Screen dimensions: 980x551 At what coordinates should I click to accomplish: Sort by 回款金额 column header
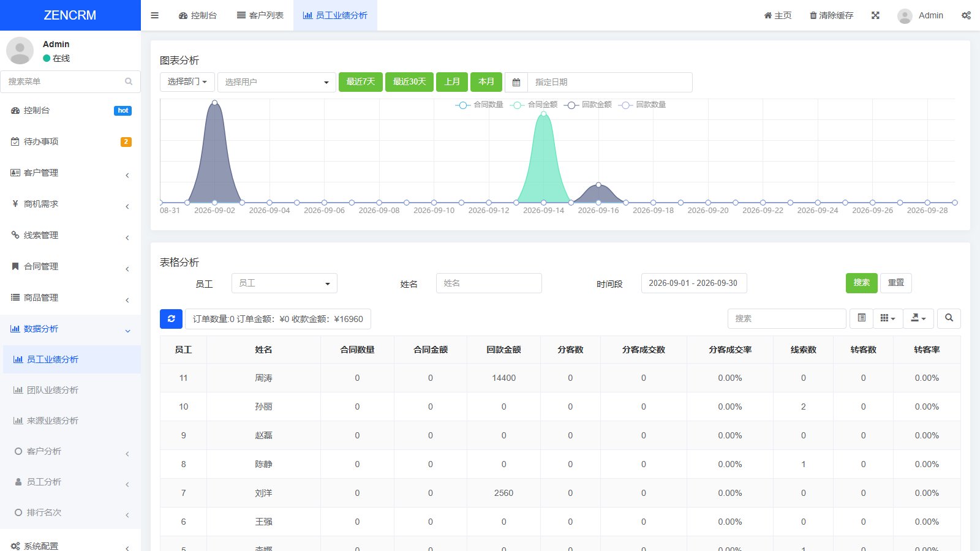click(503, 350)
